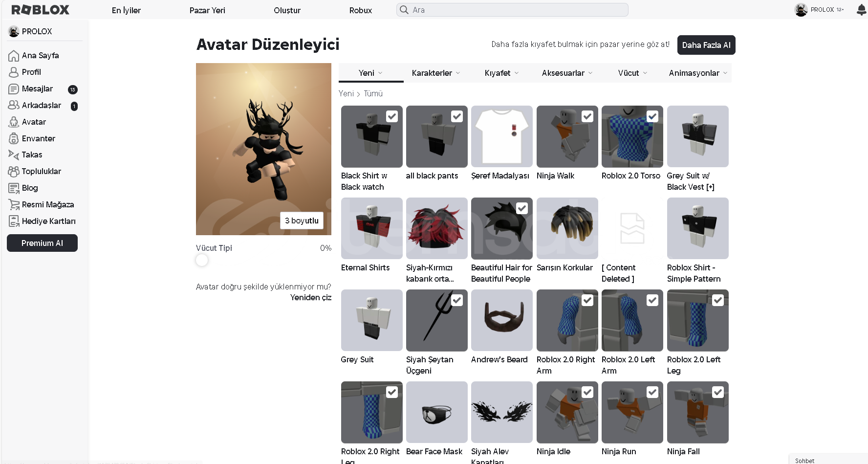Open the Topluluklar groups icon

click(14, 171)
